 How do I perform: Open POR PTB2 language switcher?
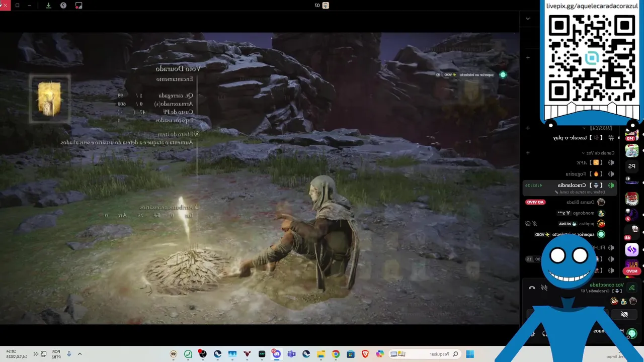(56, 354)
